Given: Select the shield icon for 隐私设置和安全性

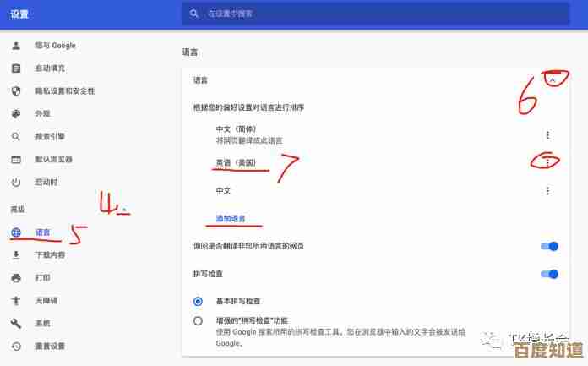Looking at the screenshot, I should pos(16,90).
